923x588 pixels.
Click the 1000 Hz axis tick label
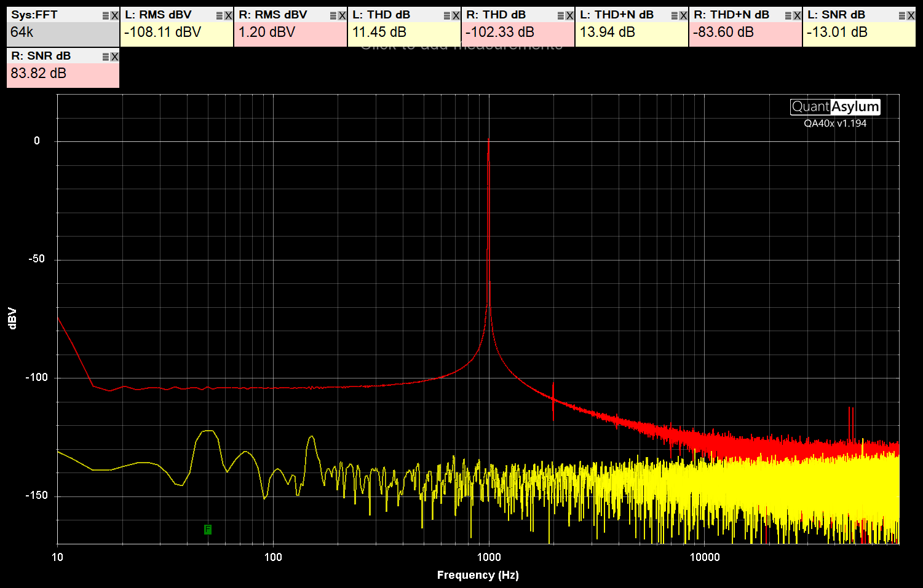click(489, 557)
